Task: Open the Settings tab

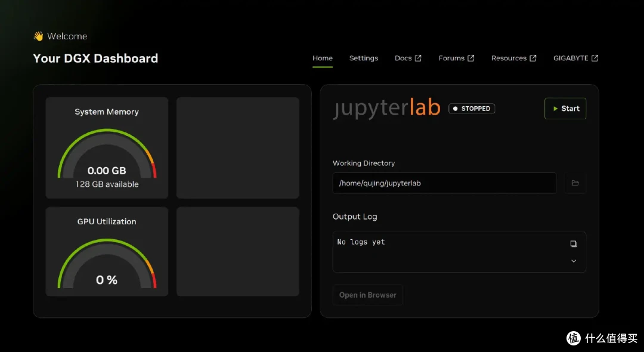Action: coord(364,58)
